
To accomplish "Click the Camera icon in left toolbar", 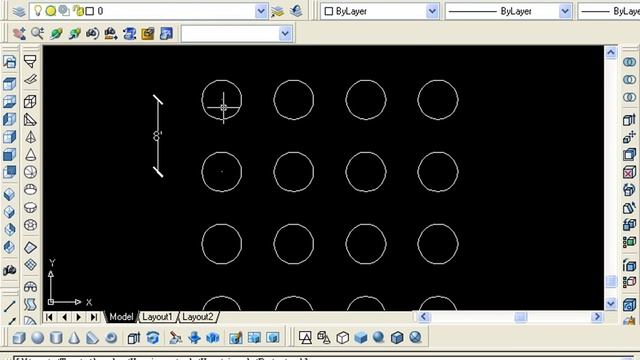I will (9, 270).
